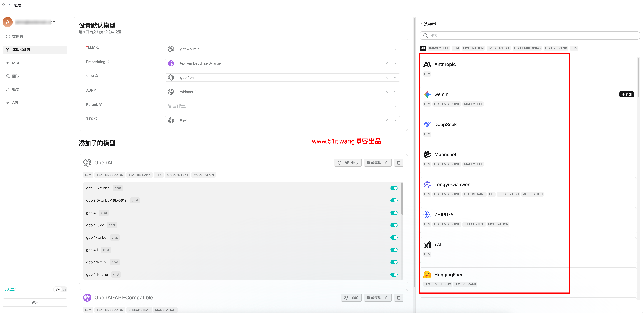The image size is (644, 313).
Task: Select the 团队 sidebar item
Action: coord(16,76)
